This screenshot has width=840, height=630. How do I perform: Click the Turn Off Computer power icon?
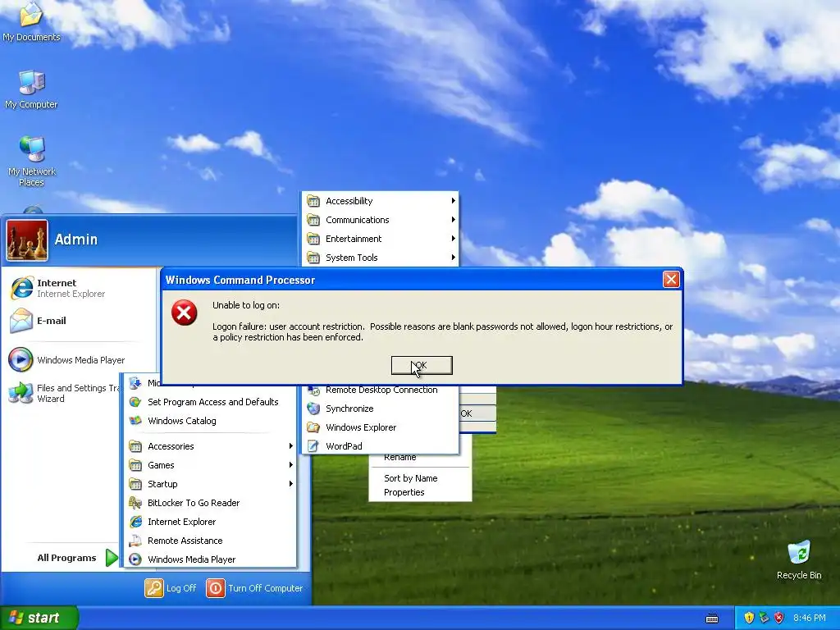[216, 587]
